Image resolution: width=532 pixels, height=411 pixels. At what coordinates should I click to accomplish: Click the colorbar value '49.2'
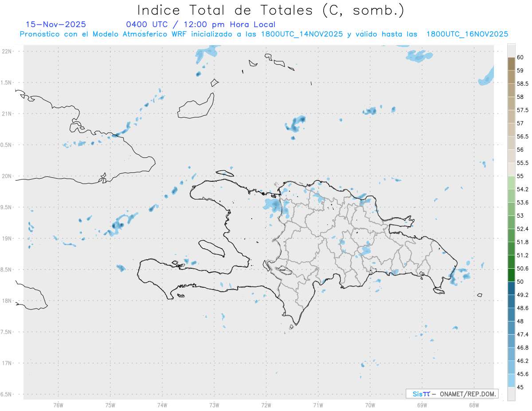coord(523,295)
